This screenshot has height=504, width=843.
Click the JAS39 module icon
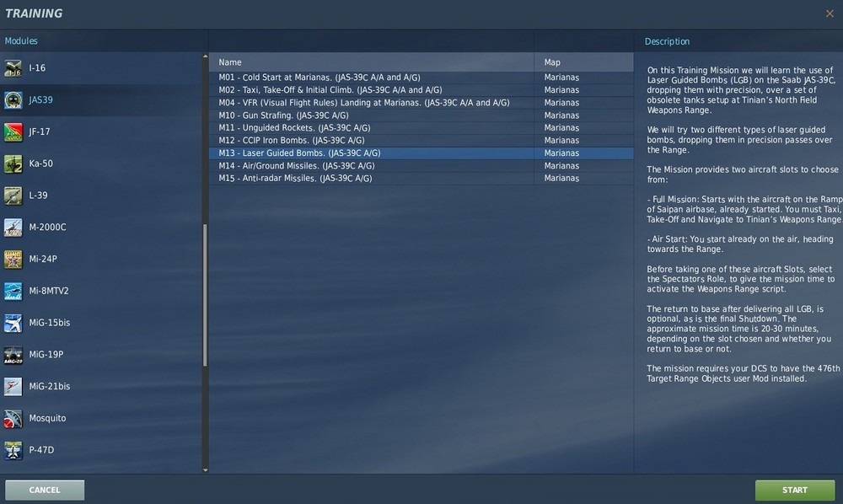[13, 100]
